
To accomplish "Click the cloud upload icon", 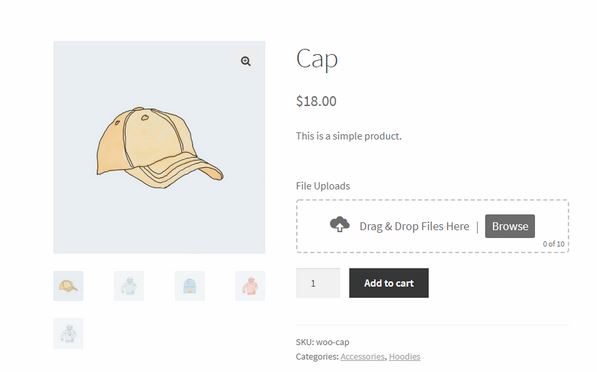I will pos(340,224).
